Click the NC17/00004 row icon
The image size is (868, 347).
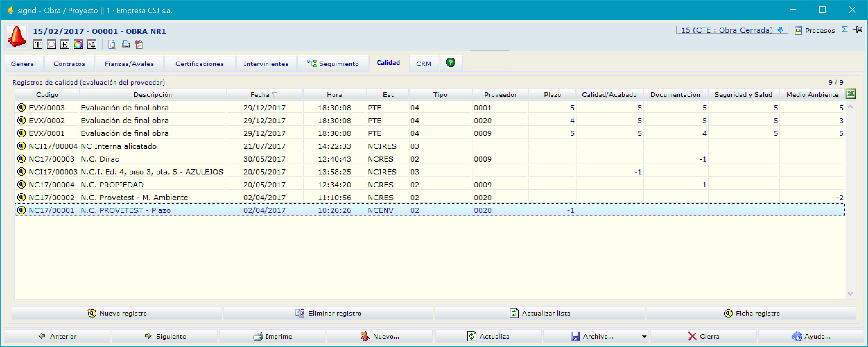click(x=22, y=184)
